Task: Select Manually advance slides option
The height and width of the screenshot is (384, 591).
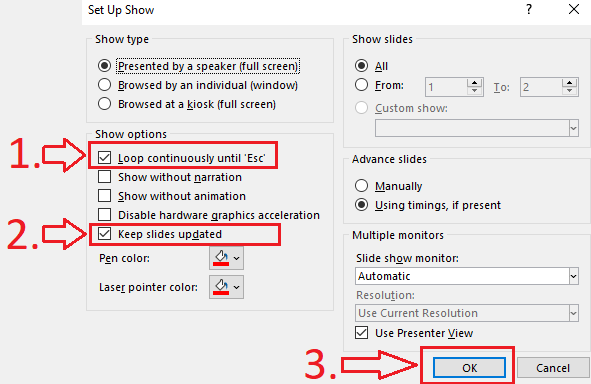Action: pyautogui.click(x=361, y=185)
